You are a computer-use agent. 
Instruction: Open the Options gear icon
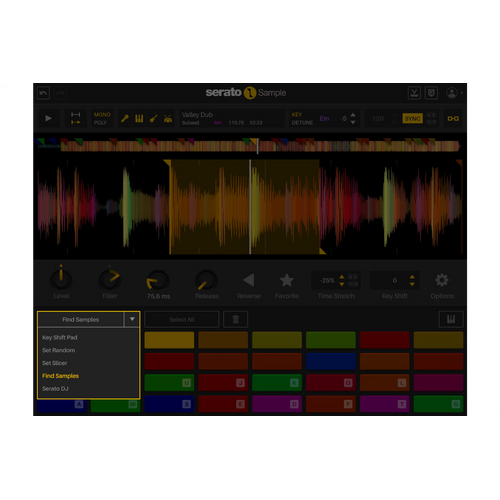442,280
